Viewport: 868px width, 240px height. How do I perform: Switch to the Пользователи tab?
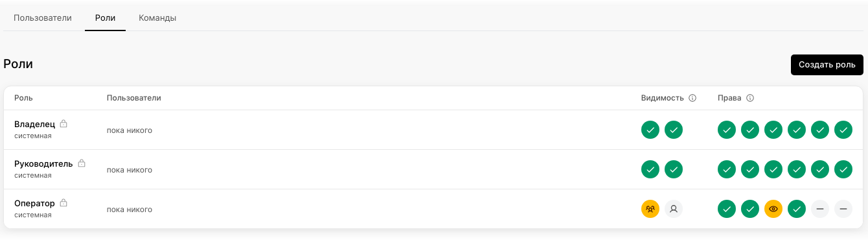[x=43, y=18]
